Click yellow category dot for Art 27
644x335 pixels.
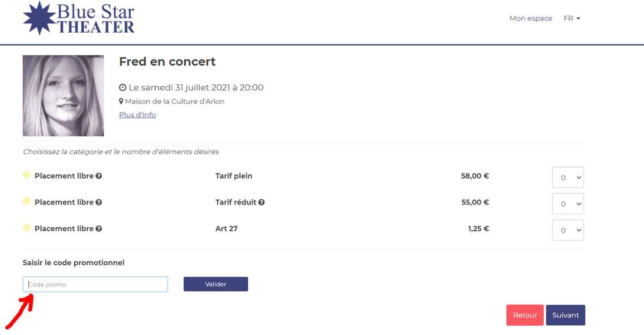[26, 228]
